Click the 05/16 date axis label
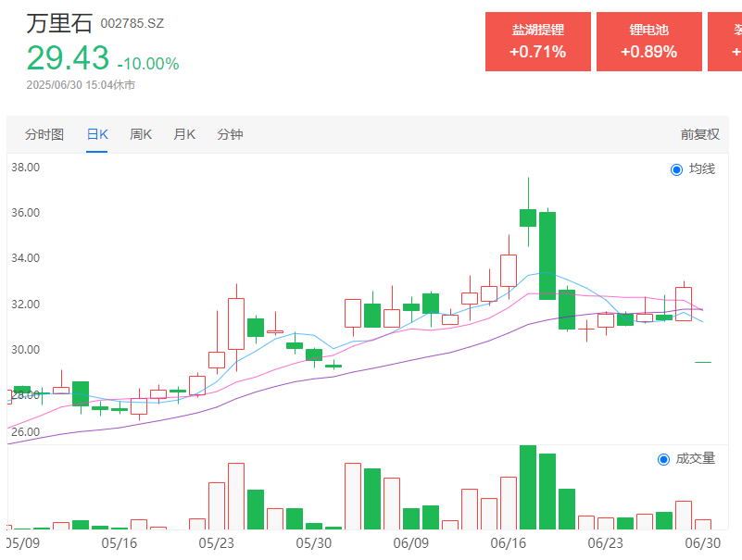 tap(119, 543)
